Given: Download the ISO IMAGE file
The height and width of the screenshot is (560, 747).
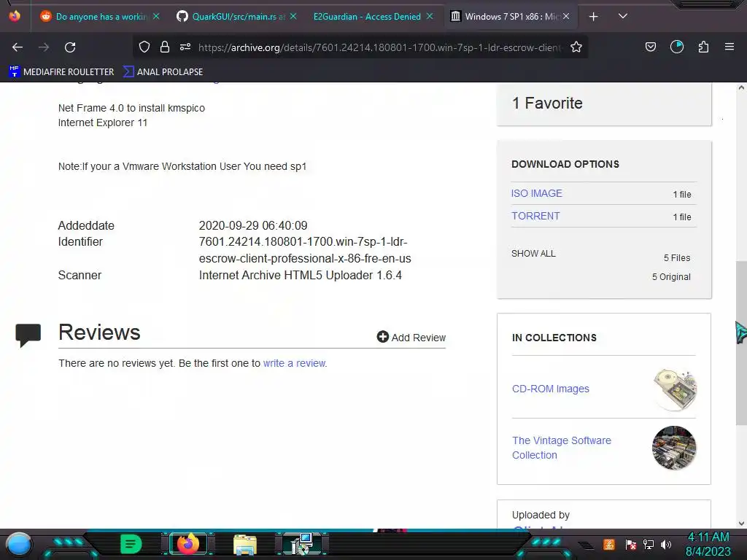Looking at the screenshot, I should 536,193.
